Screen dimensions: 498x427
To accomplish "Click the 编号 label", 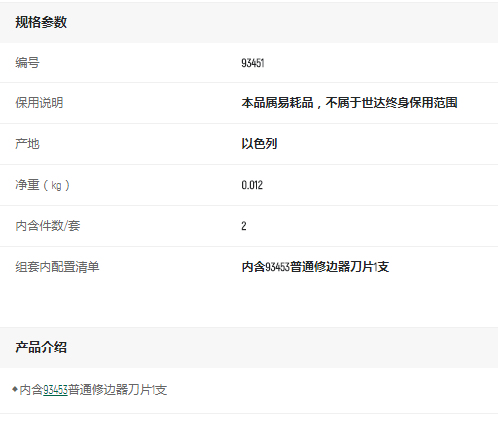I will [x=27, y=62].
